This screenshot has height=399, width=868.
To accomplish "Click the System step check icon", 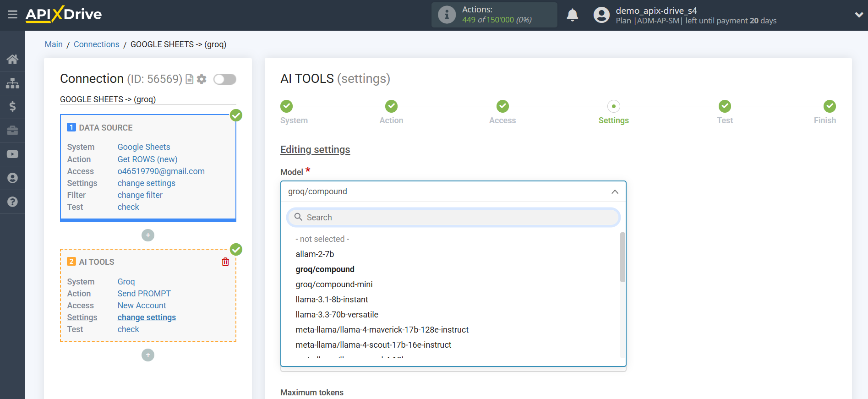I will [286, 106].
